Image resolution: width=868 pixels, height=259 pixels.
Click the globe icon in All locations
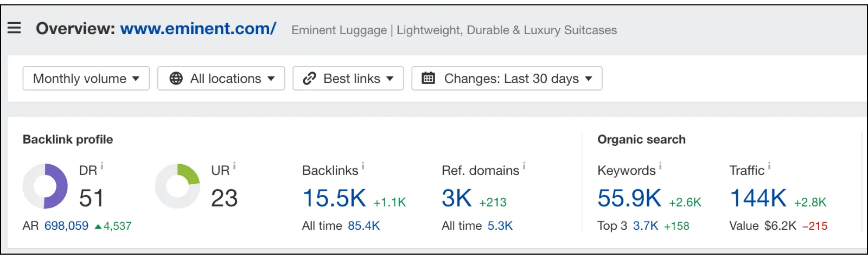176,79
